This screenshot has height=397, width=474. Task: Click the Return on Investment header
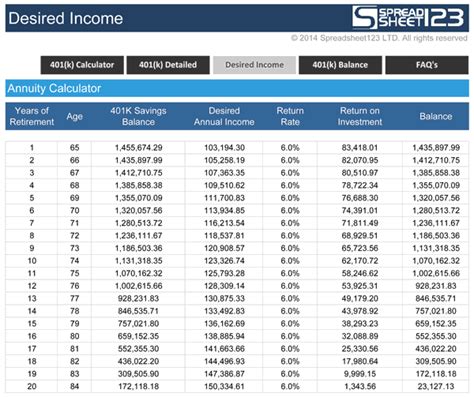click(360, 116)
